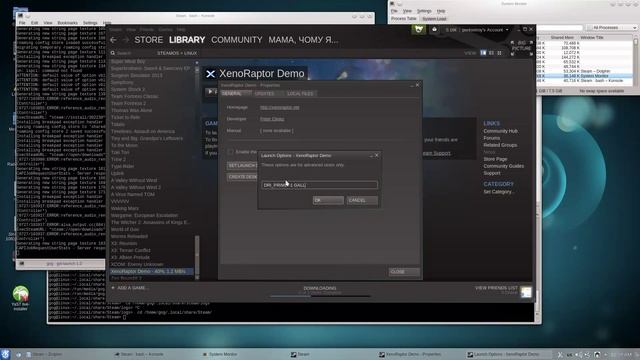Click the SET LAUNCH OPTIONS button
640x360 pixels.
click(x=242, y=165)
